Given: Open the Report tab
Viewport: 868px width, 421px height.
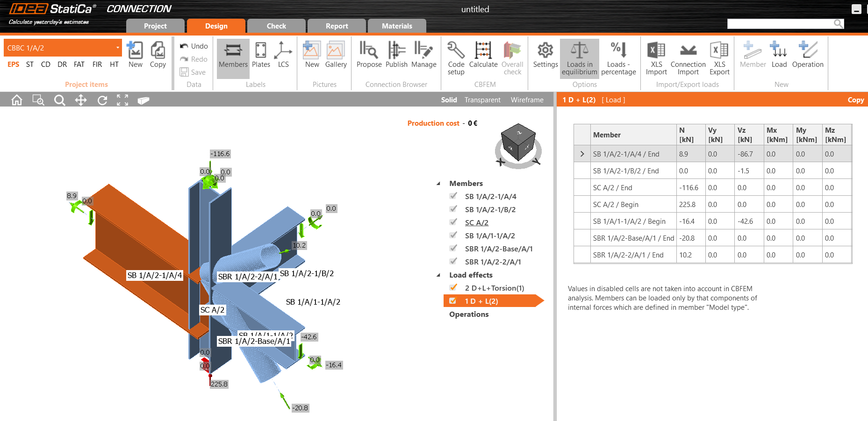Looking at the screenshot, I should tap(336, 26).
